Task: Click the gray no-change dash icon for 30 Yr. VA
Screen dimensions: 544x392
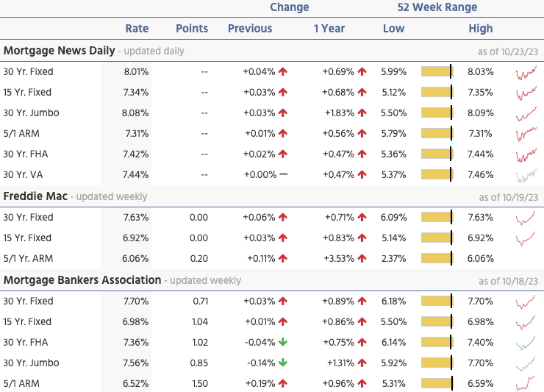Action: coord(283,175)
